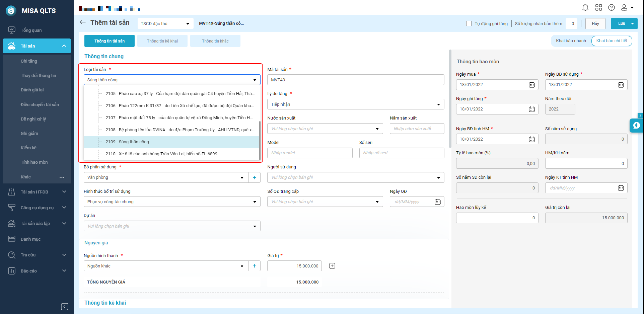Click the help question mark icon

(612, 7)
